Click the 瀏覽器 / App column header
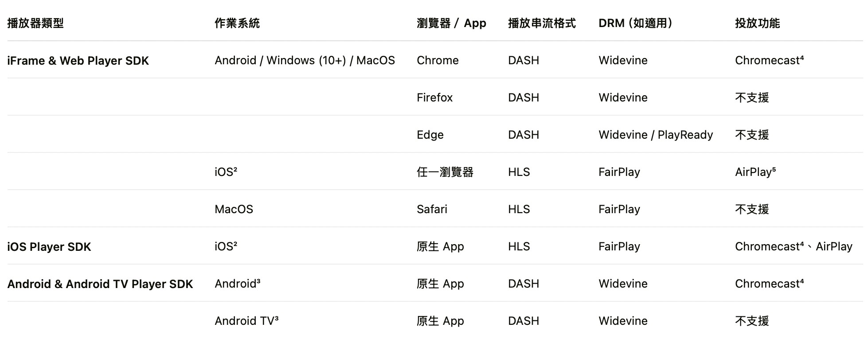 451,23
